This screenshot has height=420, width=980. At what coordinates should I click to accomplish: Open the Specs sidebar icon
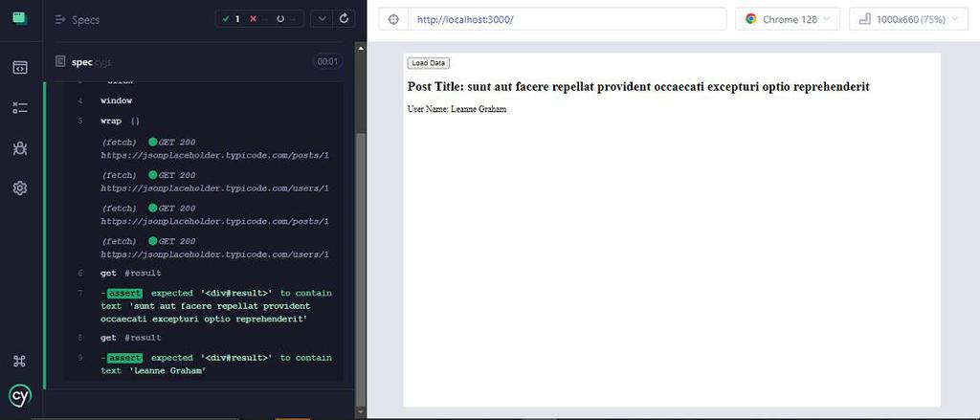click(x=20, y=68)
